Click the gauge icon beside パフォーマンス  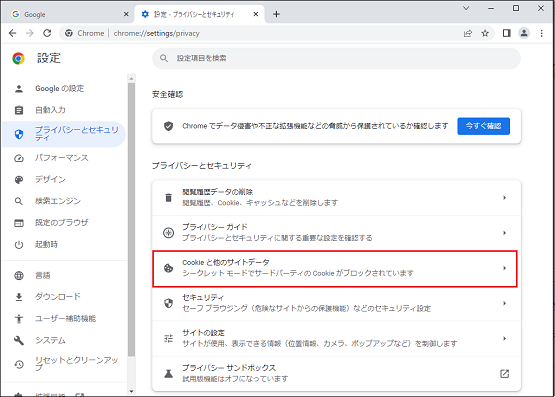tap(19, 158)
